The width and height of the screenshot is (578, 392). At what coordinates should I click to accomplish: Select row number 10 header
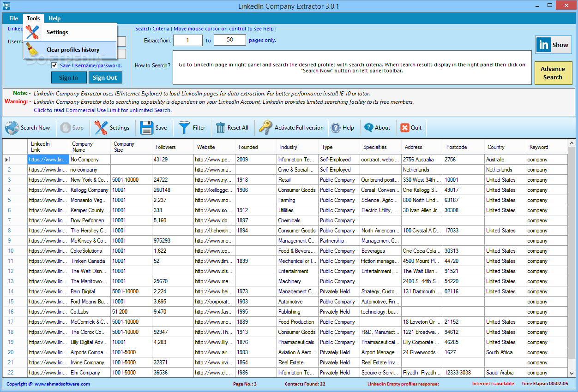[15, 251]
